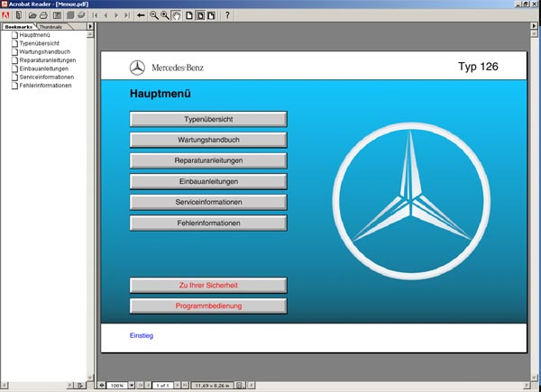Screen dimensions: 541x392
Task: Open the Serviceinformationen bookmark
Action: (x=46, y=77)
